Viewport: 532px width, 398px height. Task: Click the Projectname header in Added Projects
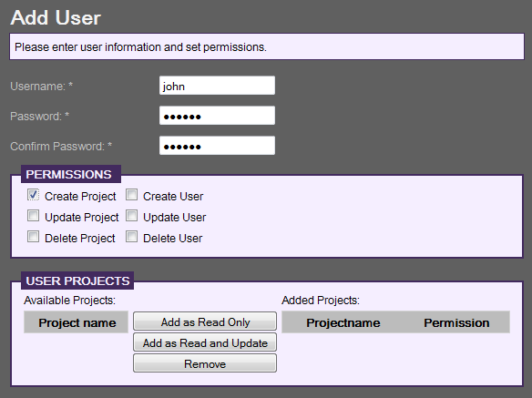(x=343, y=322)
